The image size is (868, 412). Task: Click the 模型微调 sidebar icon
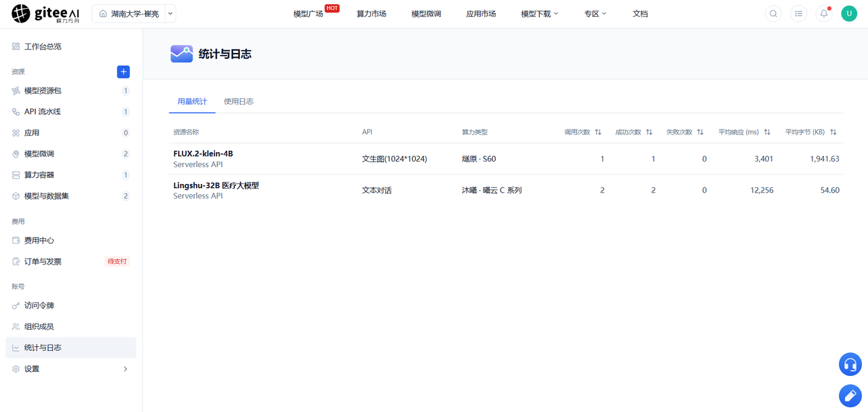coord(16,154)
